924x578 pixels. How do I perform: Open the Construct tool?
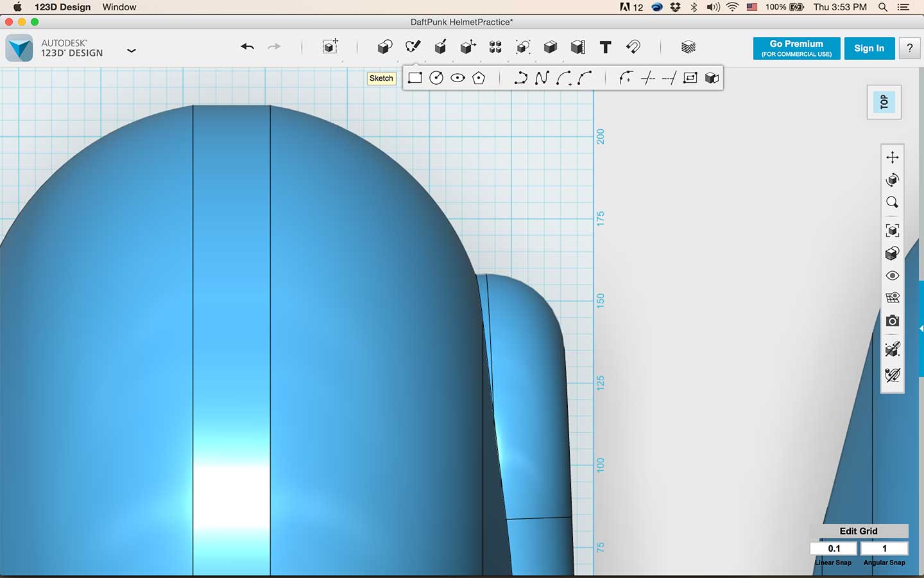(x=440, y=47)
